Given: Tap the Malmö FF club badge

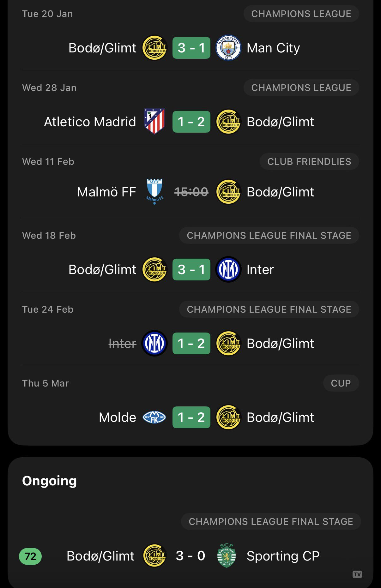Looking at the screenshot, I should [154, 192].
